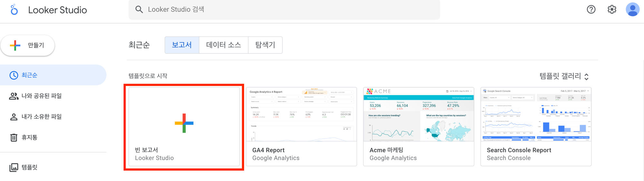The height and width of the screenshot is (181, 644).
Task: Click Google Analytics subtitle under Acme 마케팅
Action: click(x=393, y=158)
